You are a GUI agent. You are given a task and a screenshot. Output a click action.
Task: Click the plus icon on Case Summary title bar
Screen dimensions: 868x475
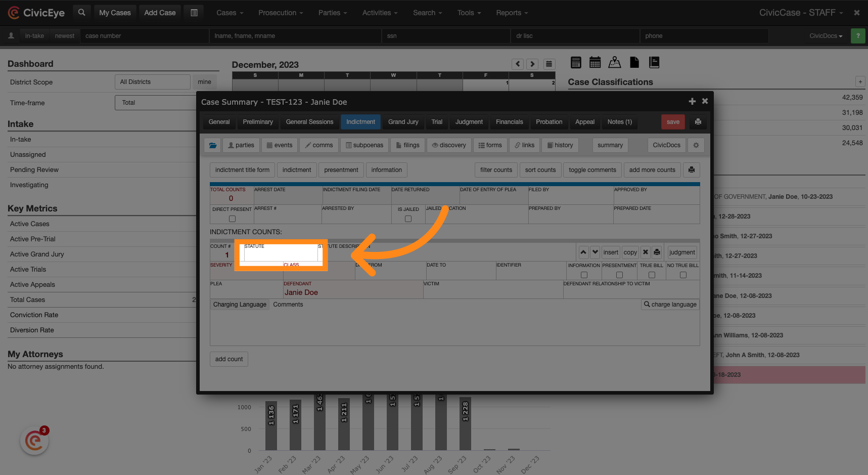coord(692,102)
